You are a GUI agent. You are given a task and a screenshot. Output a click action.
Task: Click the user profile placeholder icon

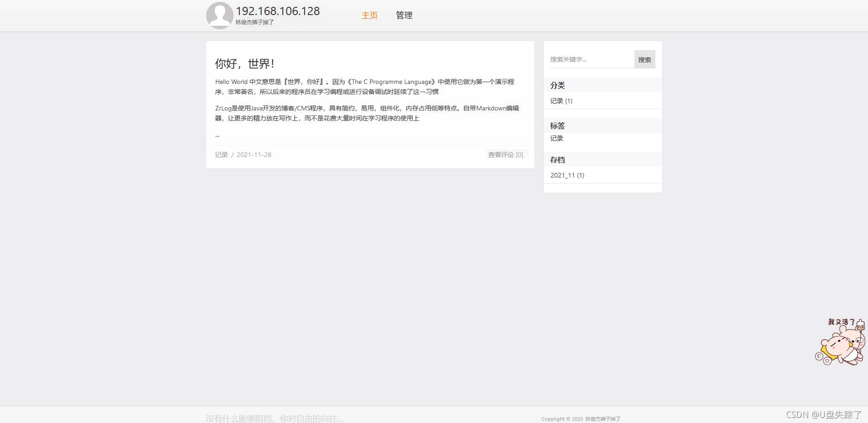pyautogui.click(x=219, y=15)
